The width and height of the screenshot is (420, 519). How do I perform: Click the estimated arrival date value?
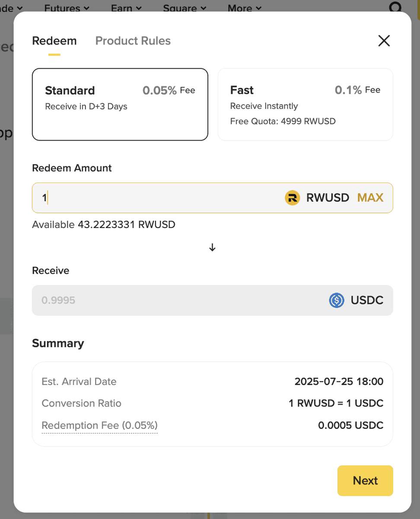coord(339,381)
